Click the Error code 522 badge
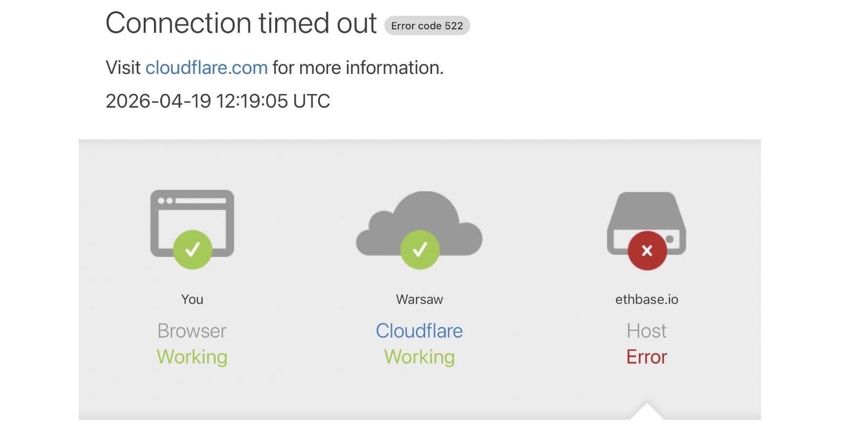Viewport: 868px width, 434px height. [x=427, y=26]
